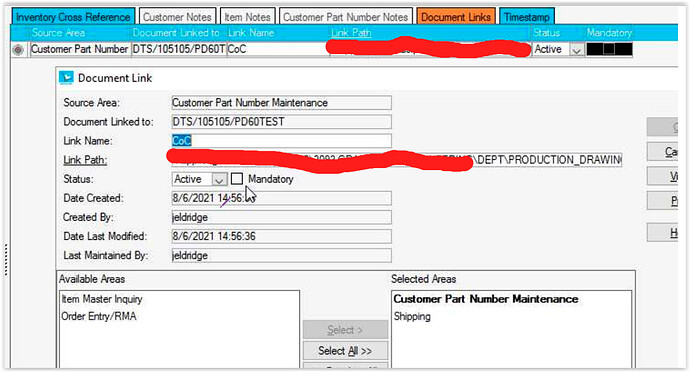Click the Select All >> button
This screenshot has height=372, width=690.
pos(345,351)
